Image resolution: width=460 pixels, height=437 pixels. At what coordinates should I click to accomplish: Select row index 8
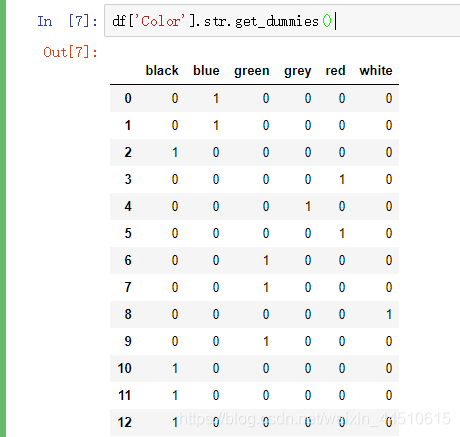[x=128, y=314]
